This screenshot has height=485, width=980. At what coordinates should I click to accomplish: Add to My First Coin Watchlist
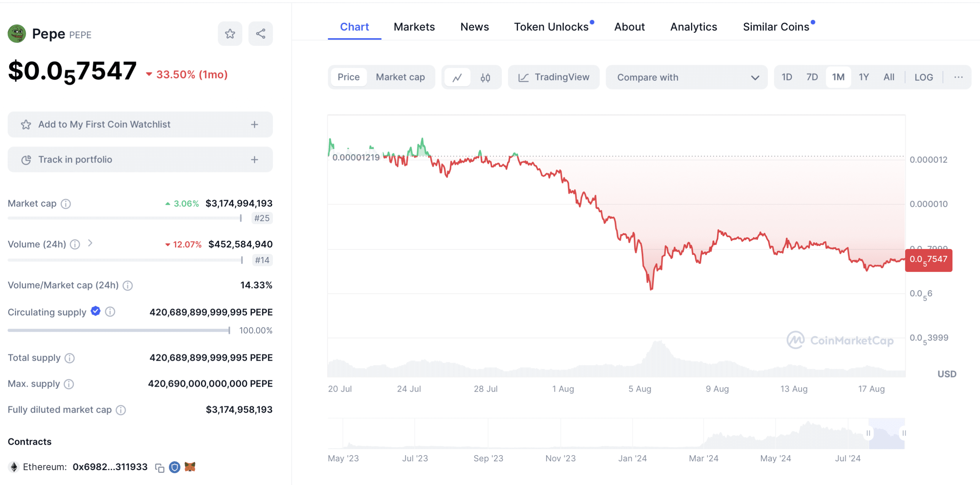coord(140,125)
